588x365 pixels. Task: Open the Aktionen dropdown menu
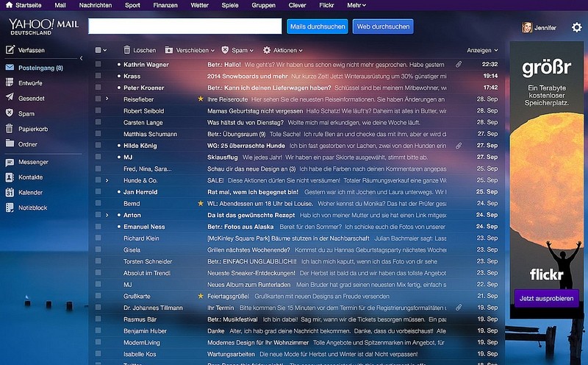pyautogui.click(x=283, y=50)
